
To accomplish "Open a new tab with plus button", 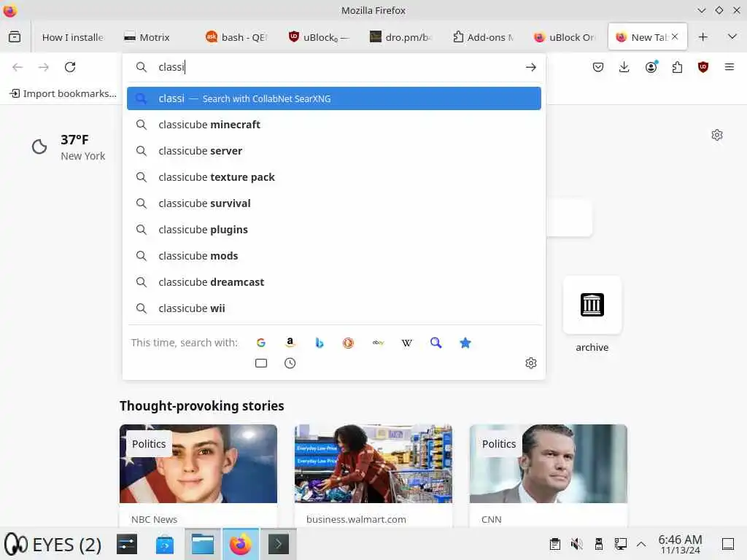I will click(703, 36).
